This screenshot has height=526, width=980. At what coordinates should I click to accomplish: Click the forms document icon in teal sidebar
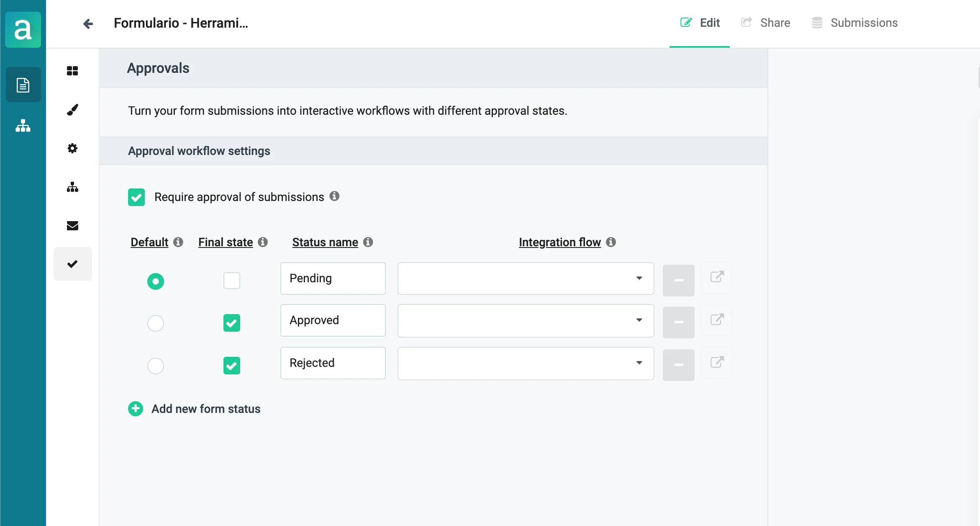(23, 85)
